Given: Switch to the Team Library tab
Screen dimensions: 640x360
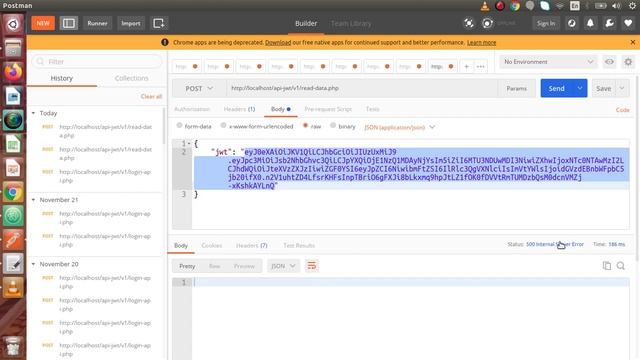Looking at the screenshot, I should 351,24.
